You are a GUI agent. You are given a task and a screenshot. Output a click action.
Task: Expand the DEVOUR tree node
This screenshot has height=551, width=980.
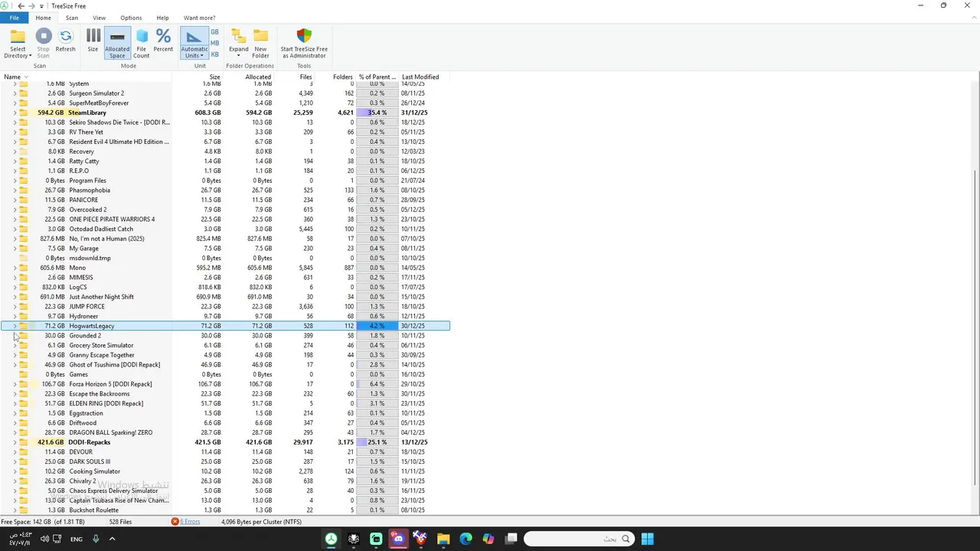click(x=15, y=452)
